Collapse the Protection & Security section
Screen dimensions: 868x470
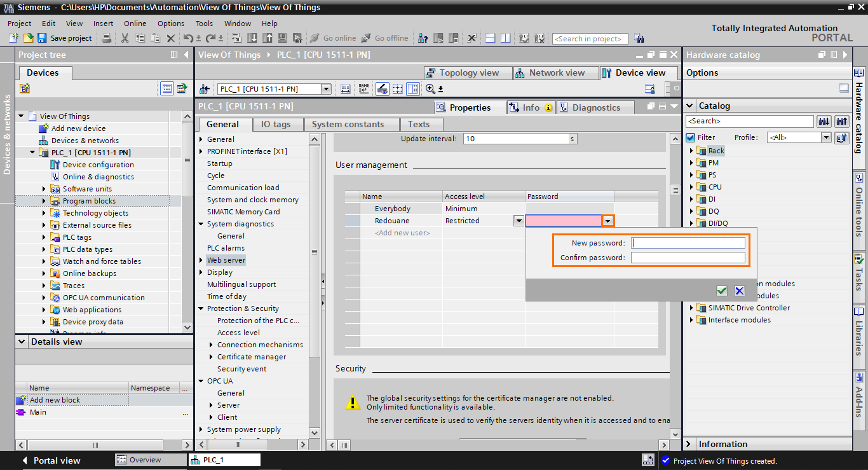pyautogui.click(x=201, y=308)
